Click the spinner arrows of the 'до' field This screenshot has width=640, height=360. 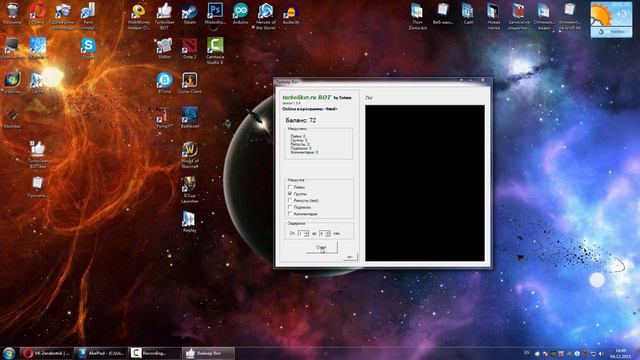[328, 233]
